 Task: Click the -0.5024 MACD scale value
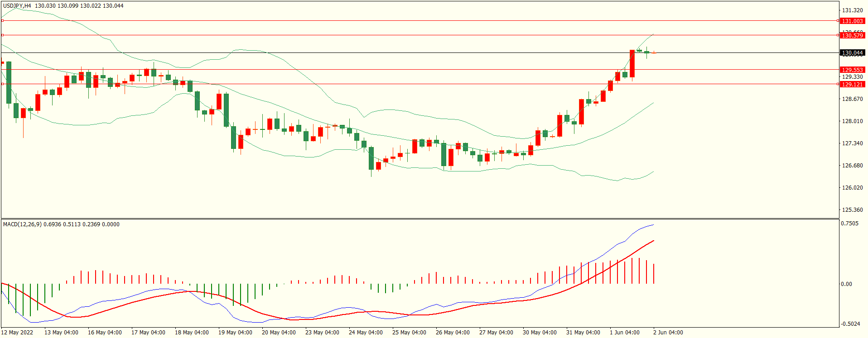[x=850, y=324]
